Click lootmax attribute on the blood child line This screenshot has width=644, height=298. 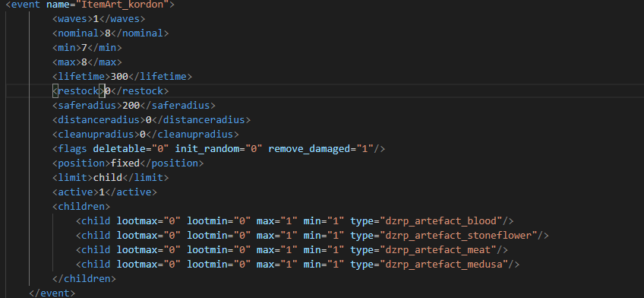(x=149, y=220)
